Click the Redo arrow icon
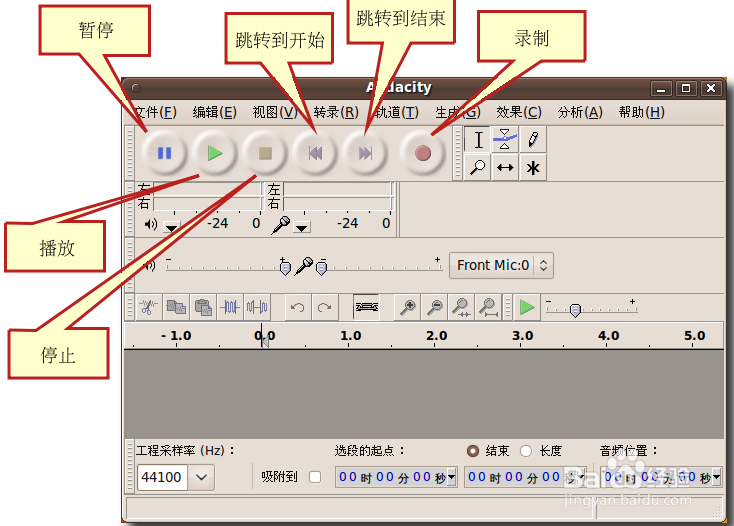This screenshot has height=526, width=734. click(x=324, y=307)
